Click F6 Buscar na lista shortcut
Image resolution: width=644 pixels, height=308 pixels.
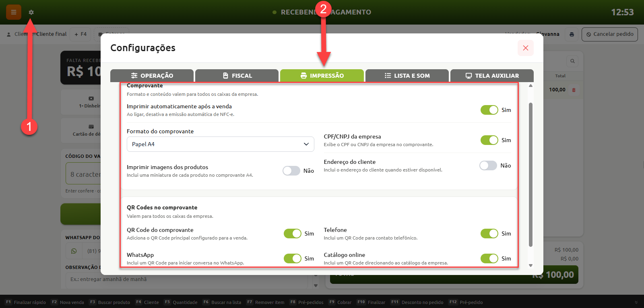[x=222, y=302]
